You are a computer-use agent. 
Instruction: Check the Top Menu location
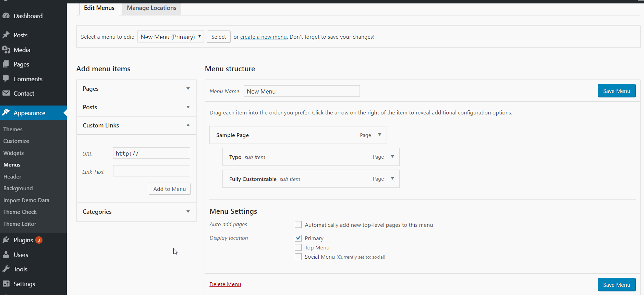pos(298,247)
